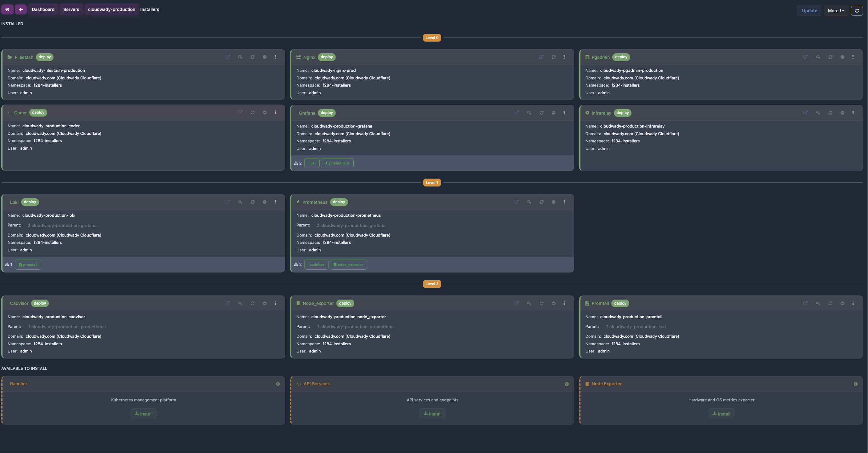868x453 pixels.
Task: Click the top-right page refresh icon button
Action: tap(857, 10)
